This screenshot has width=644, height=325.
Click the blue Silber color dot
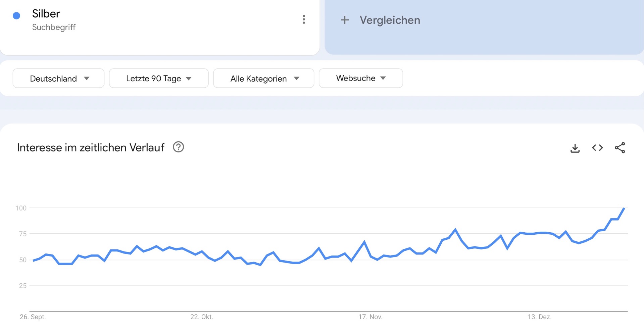coord(16,16)
